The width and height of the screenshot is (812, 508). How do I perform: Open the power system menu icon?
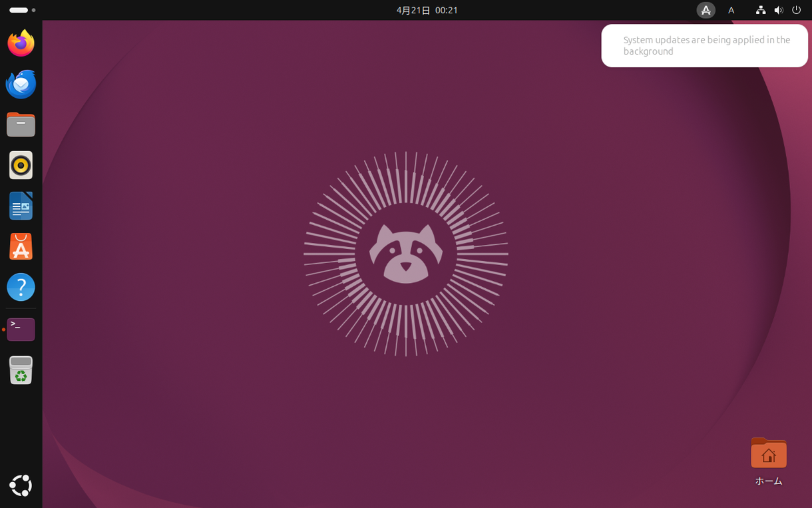point(796,10)
